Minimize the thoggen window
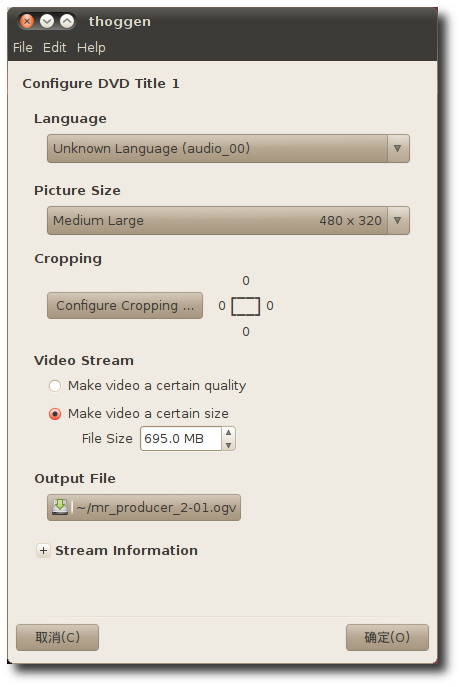 pyautogui.click(x=47, y=21)
